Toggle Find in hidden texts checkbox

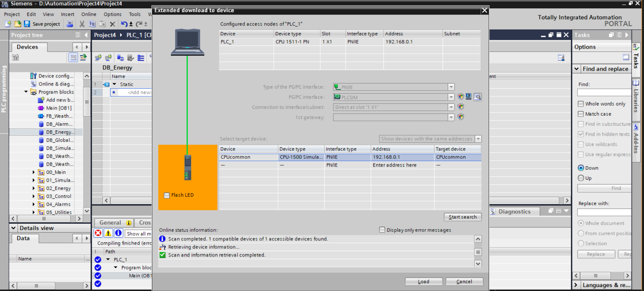click(x=580, y=134)
